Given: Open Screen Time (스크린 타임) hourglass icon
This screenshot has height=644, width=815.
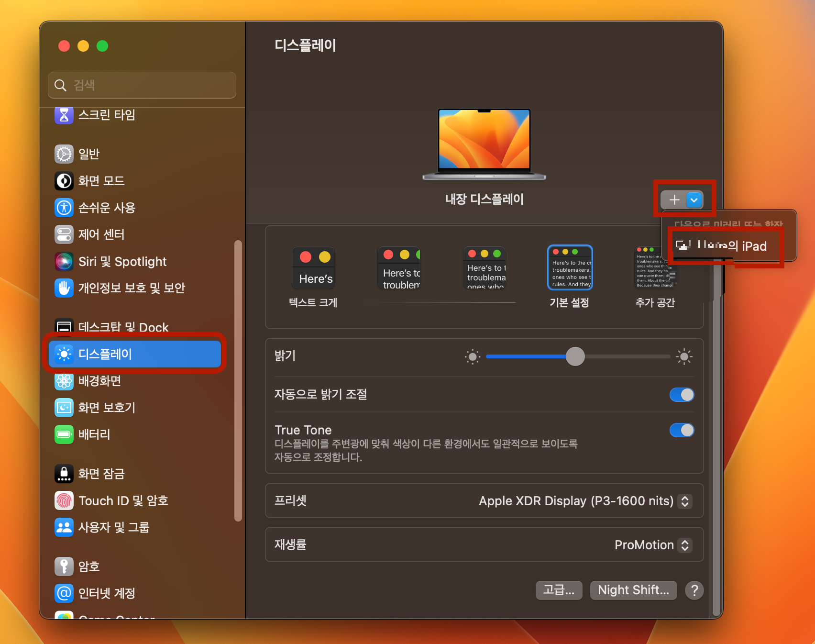Looking at the screenshot, I should point(64,115).
